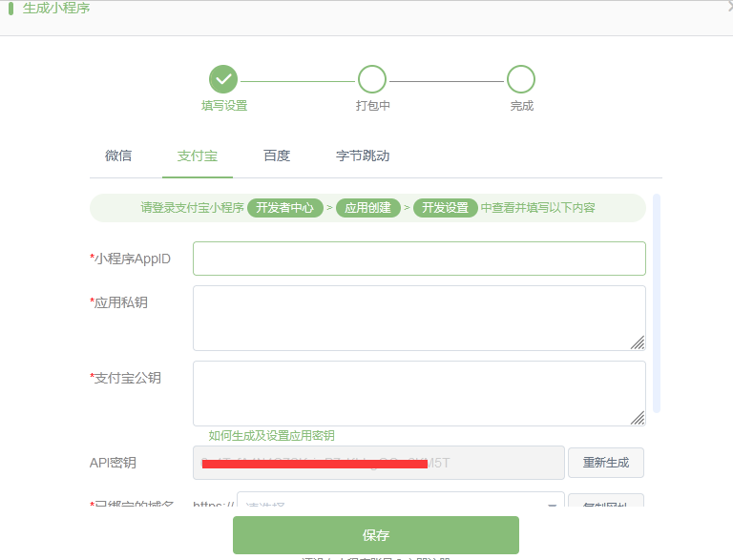Open the 如何生成及设置应用密钥 help link

(x=271, y=435)
